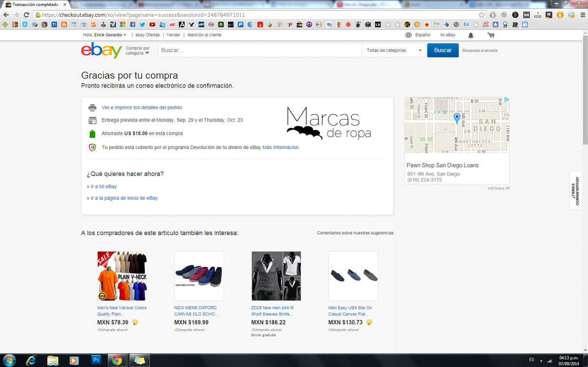
Task: Click the slim fit shirts thumbnail
Action: click(276, 276)
